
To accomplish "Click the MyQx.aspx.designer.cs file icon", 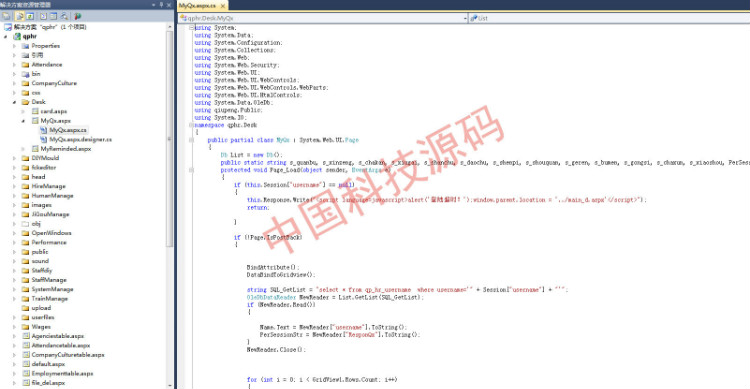I will coord(44,140).
